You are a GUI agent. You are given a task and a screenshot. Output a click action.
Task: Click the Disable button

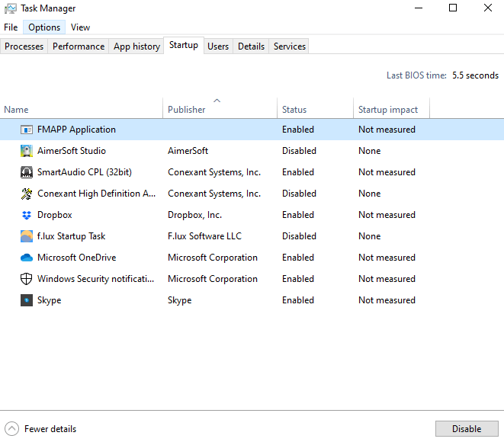[467, 428]
